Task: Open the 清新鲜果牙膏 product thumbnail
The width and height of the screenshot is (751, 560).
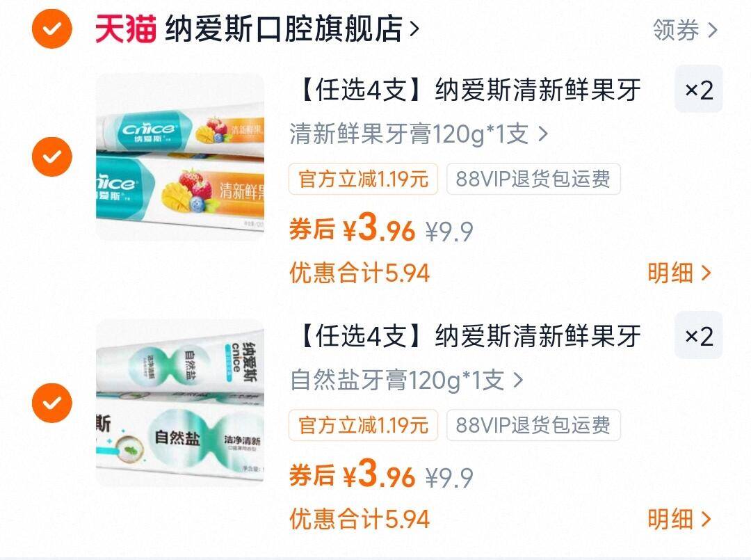Action: (x=180, y=157)
